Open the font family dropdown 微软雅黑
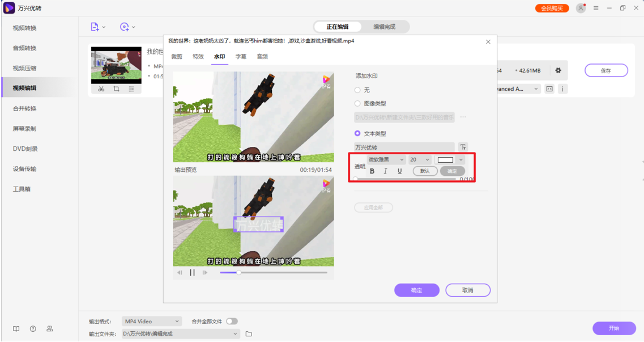Viewport: 644px width, 342px height. pyautogui.click(x=386, y=159)
